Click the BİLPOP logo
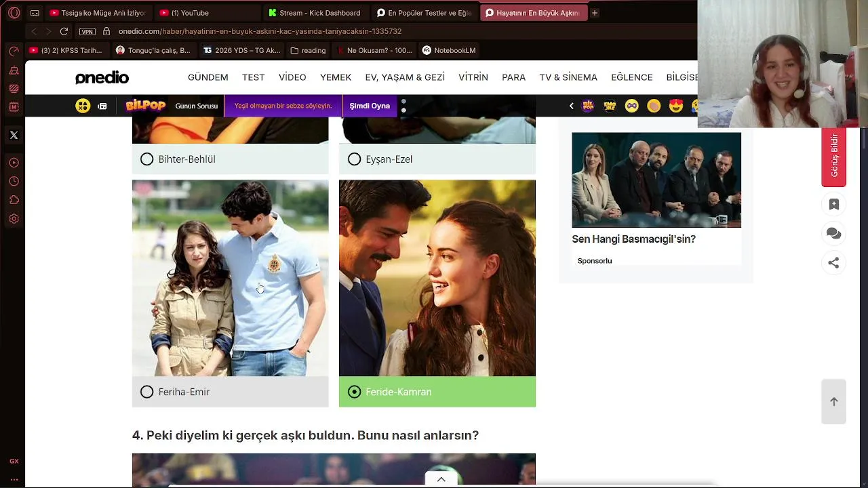This screenshot has height=488, width=868. (145, 106)
